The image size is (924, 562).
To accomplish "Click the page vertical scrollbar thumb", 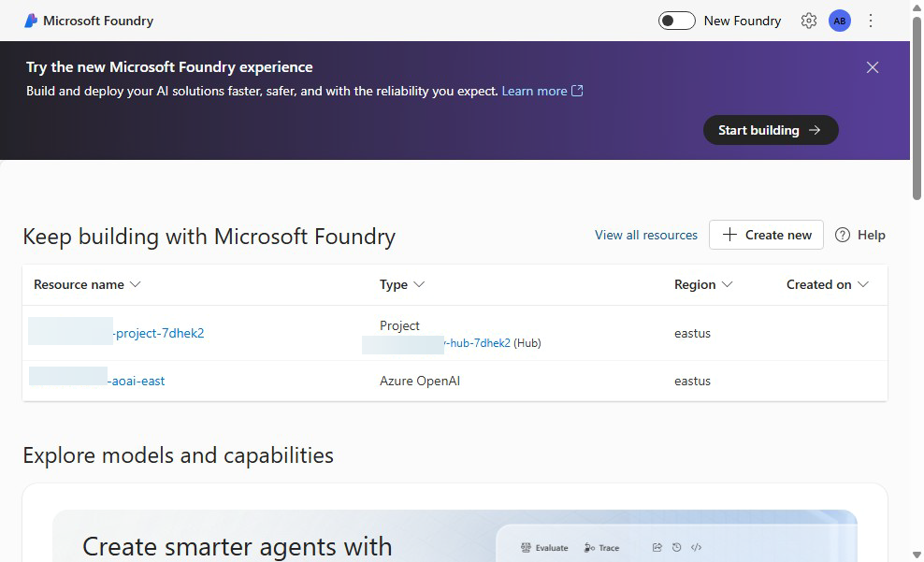I will click(x=917, y=108).
